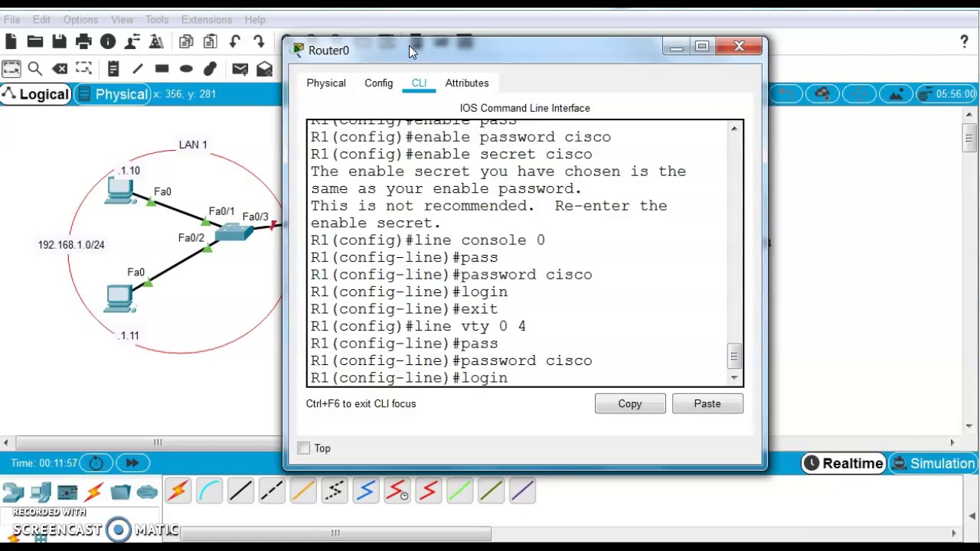Add a simple PDU with envelope icon
This screenshot has height=551, width=980.
click(x=240, y=69)
